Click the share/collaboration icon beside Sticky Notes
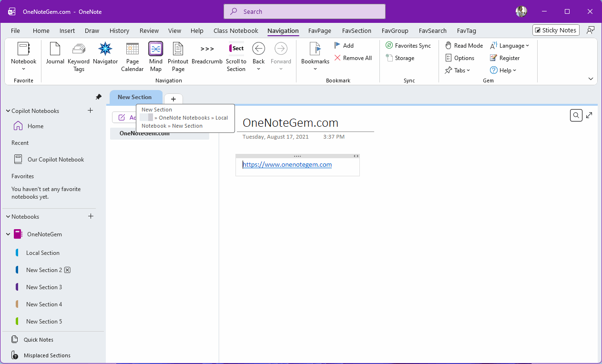The height and width of the screenshot is (364, 602). [591, 30]
